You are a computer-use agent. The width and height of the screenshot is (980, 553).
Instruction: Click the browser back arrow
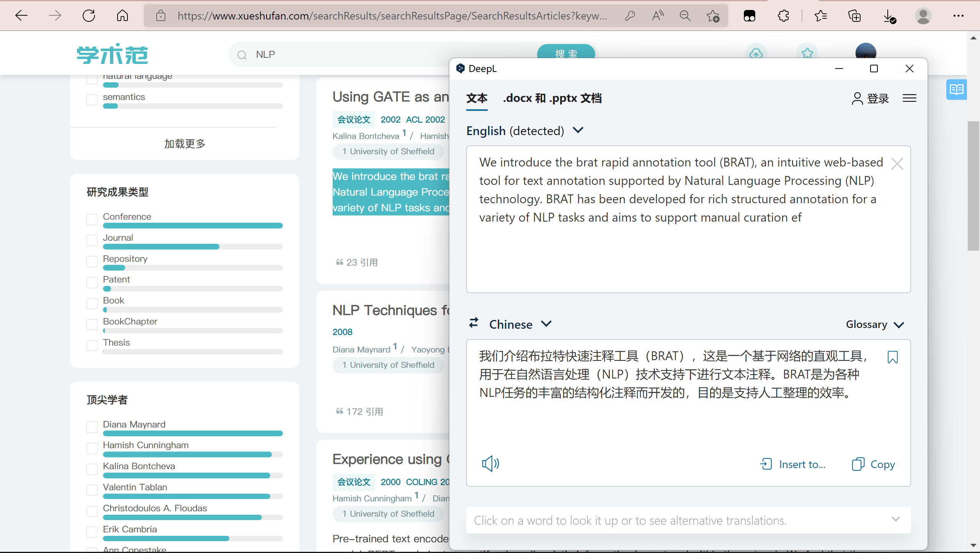[x=21, y=16]
